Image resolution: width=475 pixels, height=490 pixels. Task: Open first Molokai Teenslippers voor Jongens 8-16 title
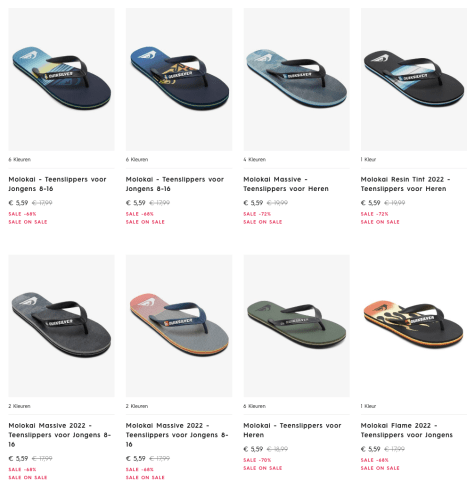[57, 184]
